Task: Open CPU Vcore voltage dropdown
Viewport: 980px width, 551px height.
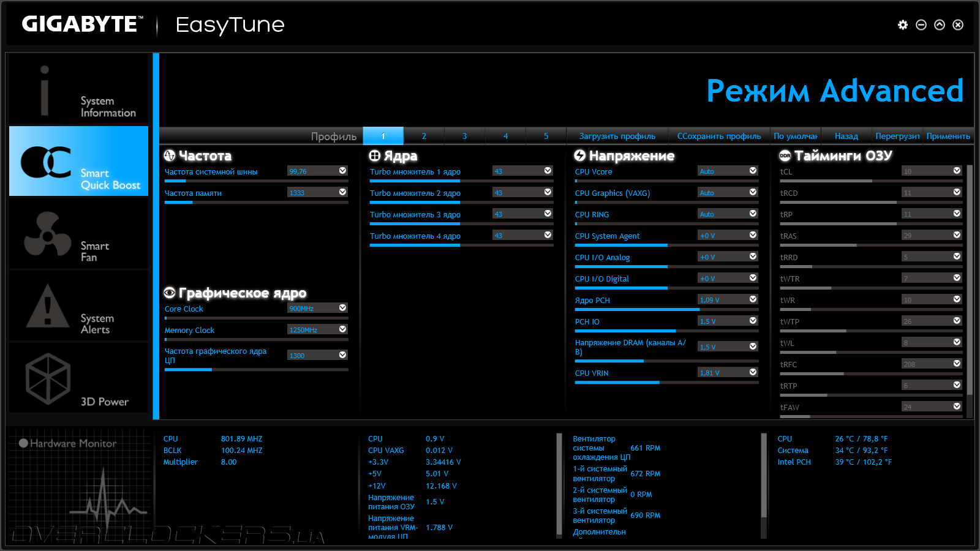Action: click(728, 171)
